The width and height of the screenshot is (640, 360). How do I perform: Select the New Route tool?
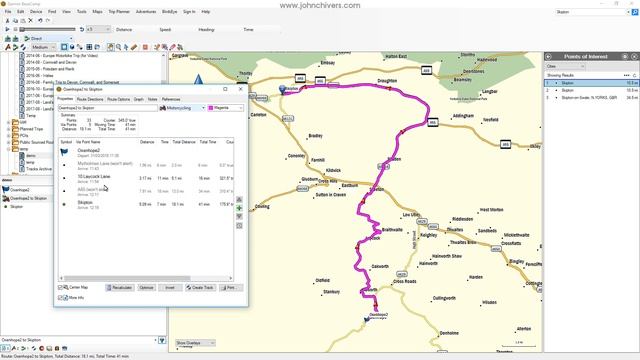(x=16, y=47)
